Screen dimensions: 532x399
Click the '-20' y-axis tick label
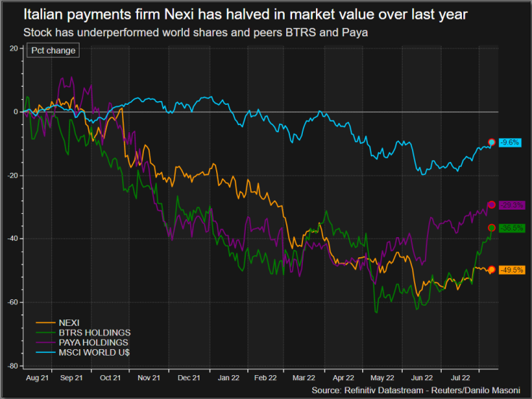pyautogui.click(x=13, y=176)
